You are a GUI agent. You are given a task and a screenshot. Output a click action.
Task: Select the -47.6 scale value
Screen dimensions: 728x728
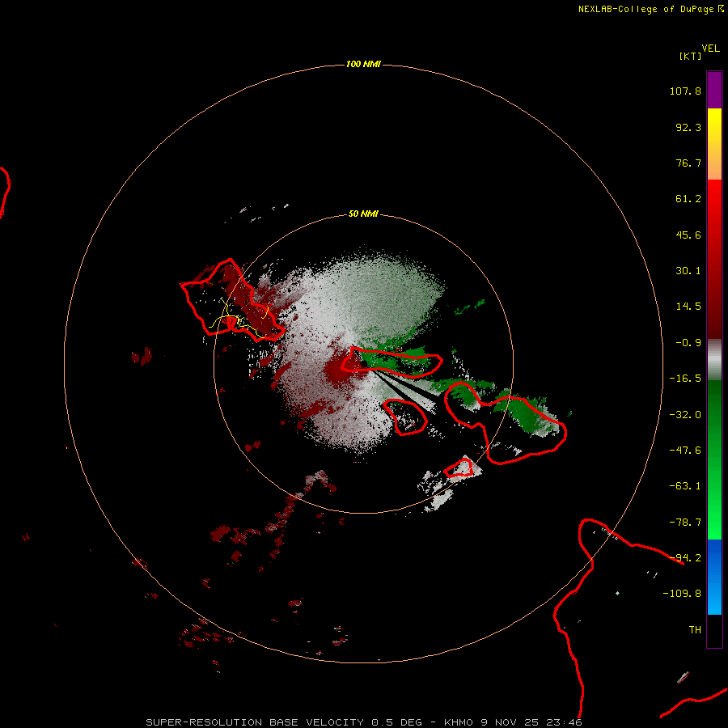tap(685, 451)
